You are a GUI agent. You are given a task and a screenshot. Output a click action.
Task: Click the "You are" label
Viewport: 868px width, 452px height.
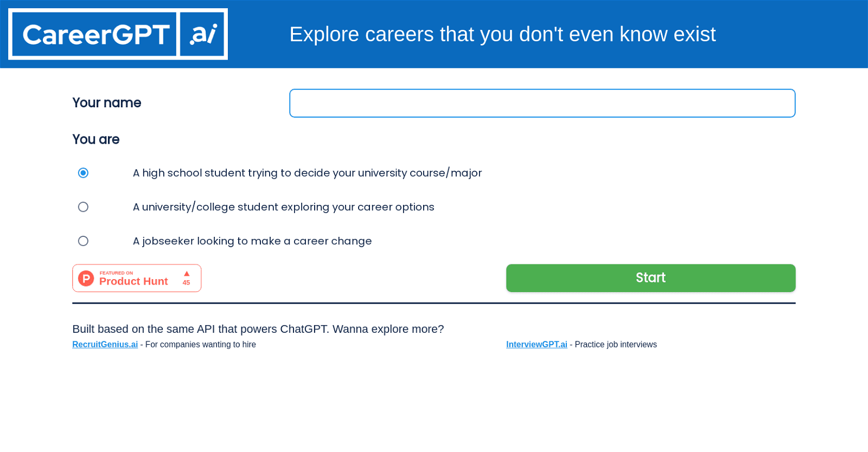[96, 139]
